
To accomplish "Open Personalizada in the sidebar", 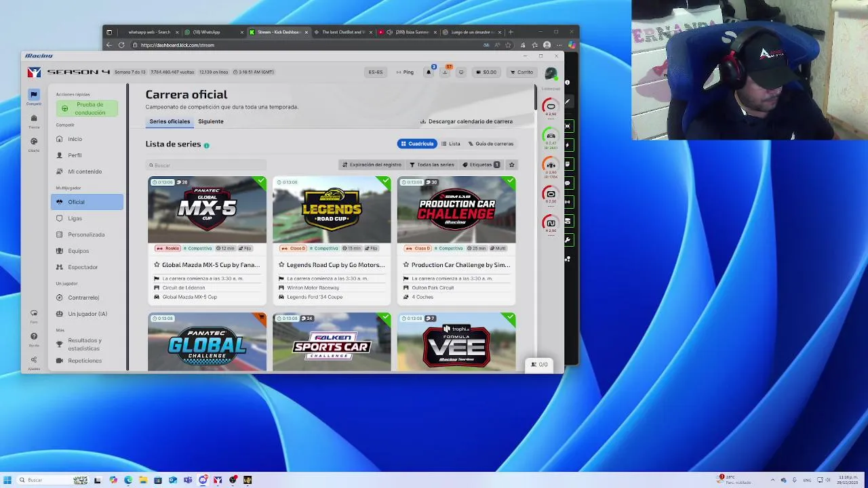I will click(87, 235).
